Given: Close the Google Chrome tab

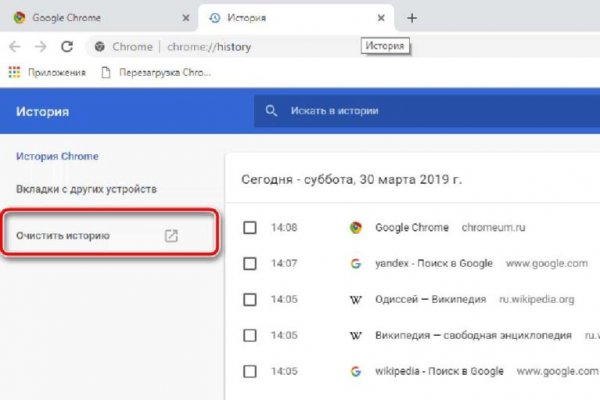Looking at the screenshot, I should (183, 18).
